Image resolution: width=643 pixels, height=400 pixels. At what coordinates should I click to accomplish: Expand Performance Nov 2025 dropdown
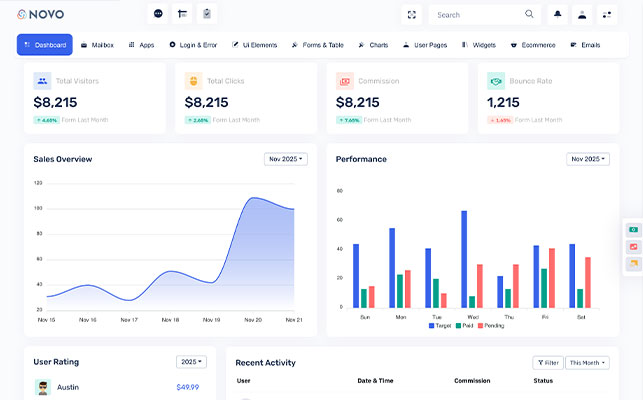pos(588,159)
